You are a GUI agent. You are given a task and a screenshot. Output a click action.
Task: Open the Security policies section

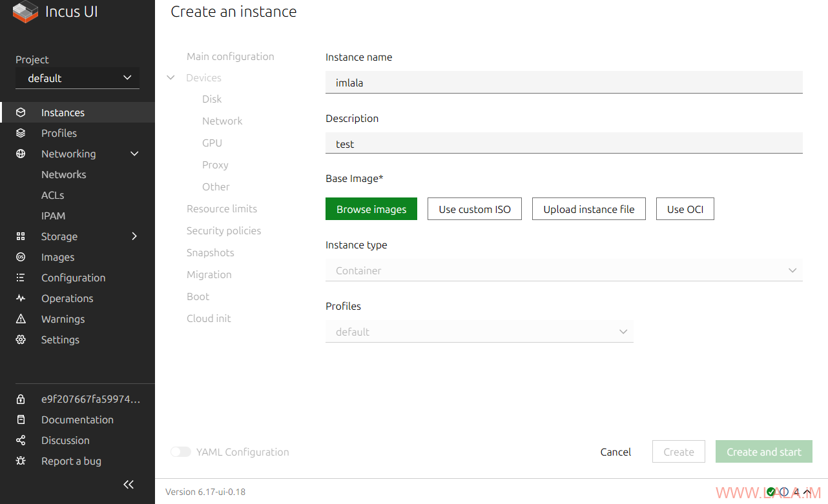[x=223, y=230]
